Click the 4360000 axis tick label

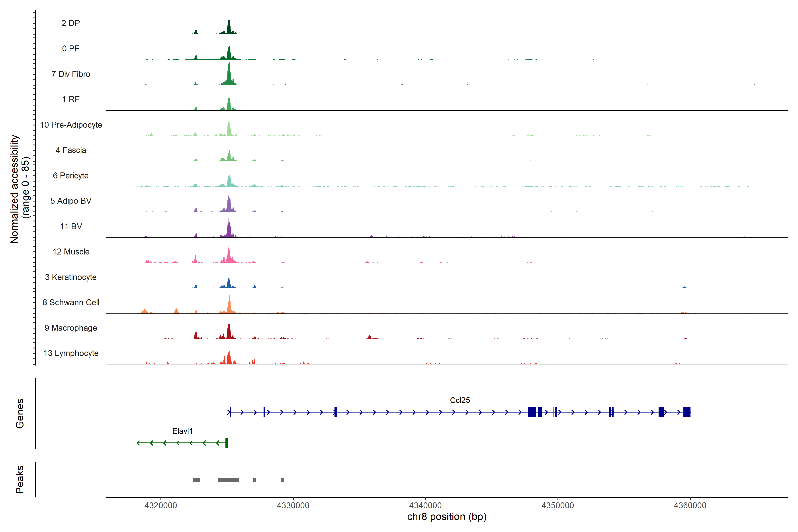[x=690, y=505]
